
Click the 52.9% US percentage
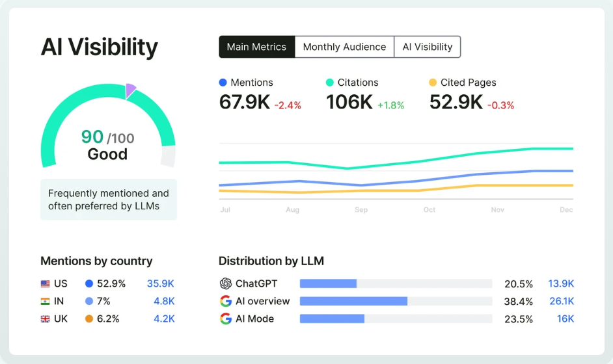[111, 283]
